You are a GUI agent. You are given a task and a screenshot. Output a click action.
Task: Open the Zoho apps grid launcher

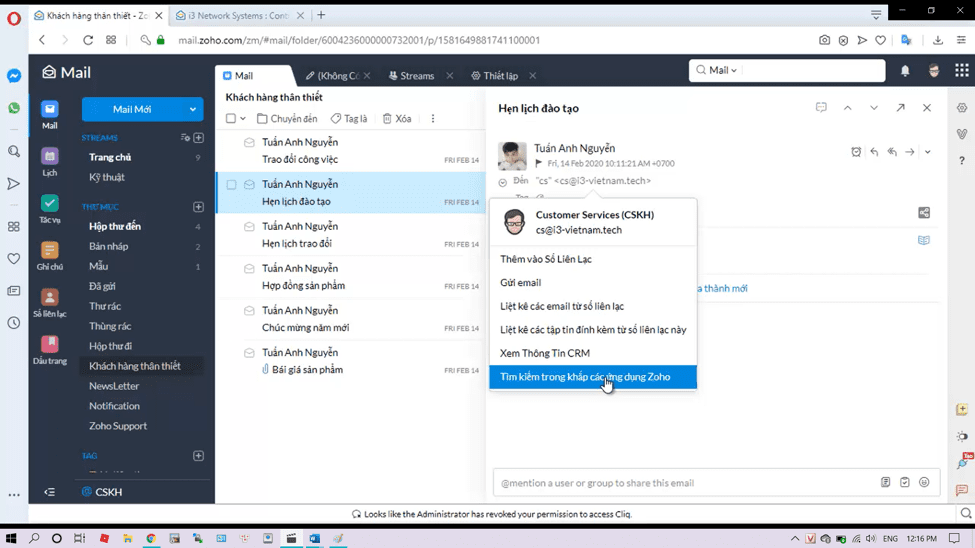(961, 71)
